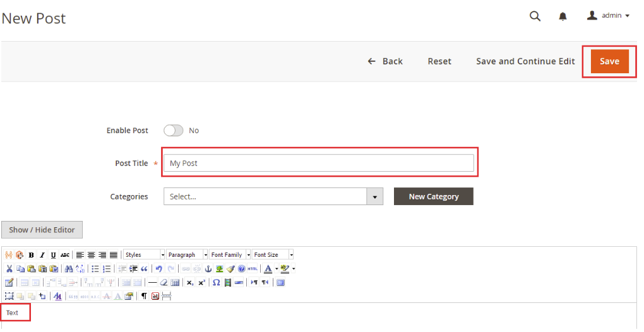
Task: Insert an anchor using the anchor icon
Action: pos(208,269)
